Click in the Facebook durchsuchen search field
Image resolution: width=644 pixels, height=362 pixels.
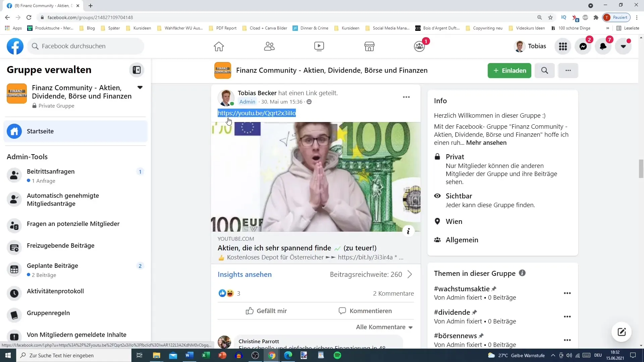(86, 46)
